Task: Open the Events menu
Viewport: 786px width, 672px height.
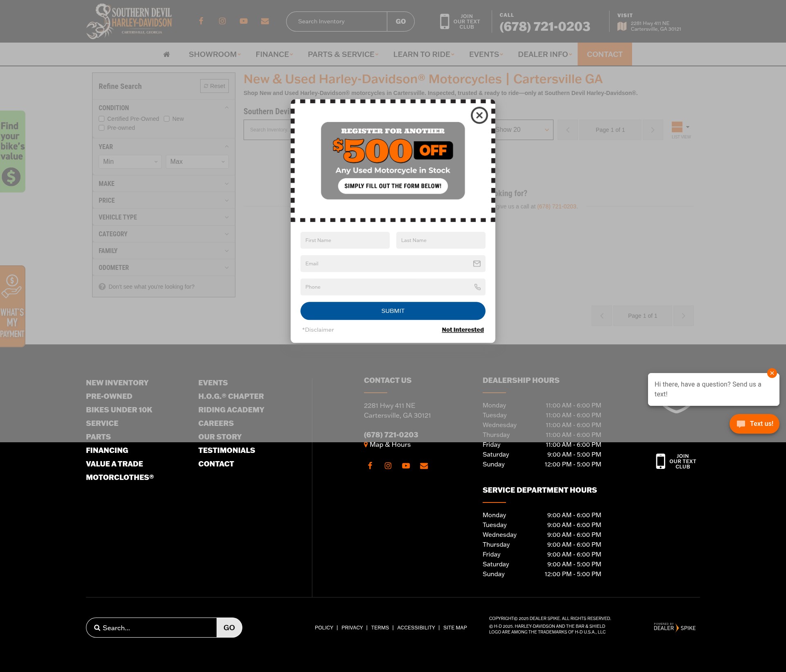Action: click(x=486, y=54)
